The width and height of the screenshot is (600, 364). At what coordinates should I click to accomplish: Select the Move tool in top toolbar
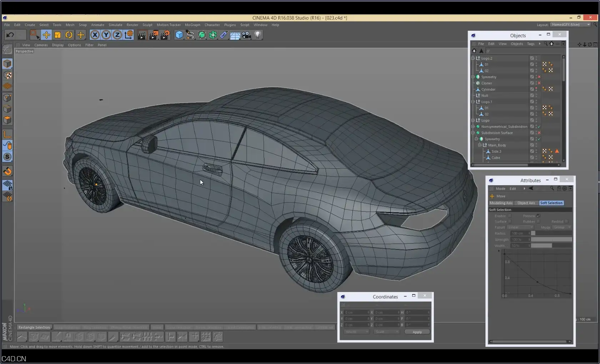tap(46, 35)
